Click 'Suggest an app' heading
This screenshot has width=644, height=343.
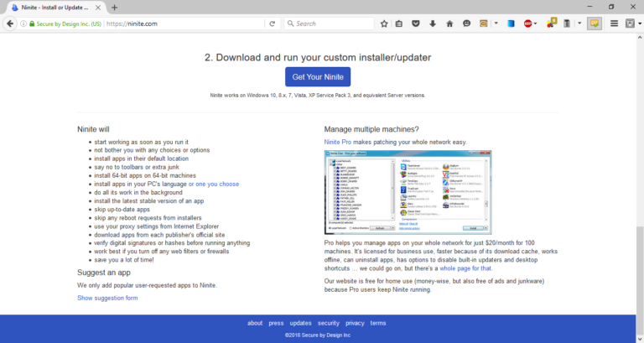[x=104, y=273]
